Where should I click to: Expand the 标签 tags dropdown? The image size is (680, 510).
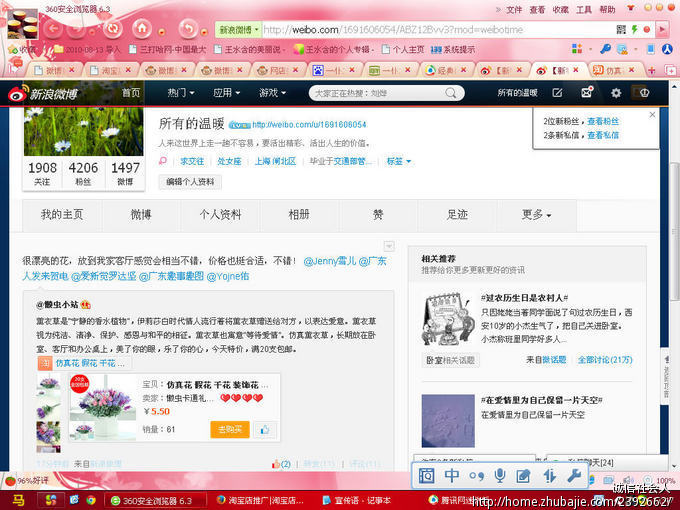pyautogui.click(x=399, y=161)
